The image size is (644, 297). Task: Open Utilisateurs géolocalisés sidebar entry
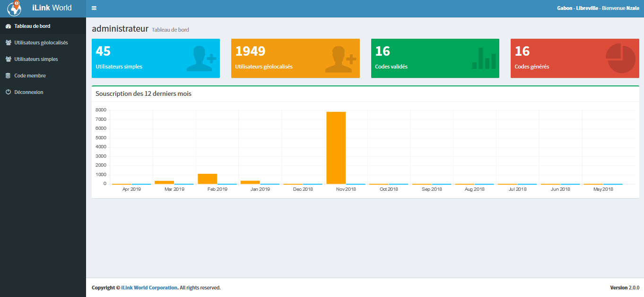(x=41, y=43)
